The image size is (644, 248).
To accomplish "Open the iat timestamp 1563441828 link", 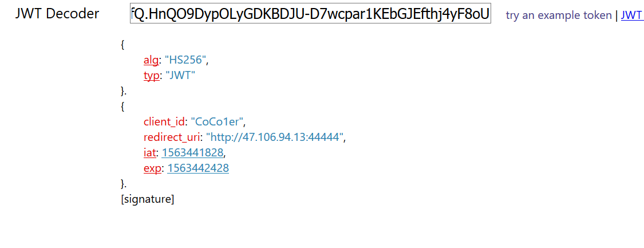I will 192,153.
